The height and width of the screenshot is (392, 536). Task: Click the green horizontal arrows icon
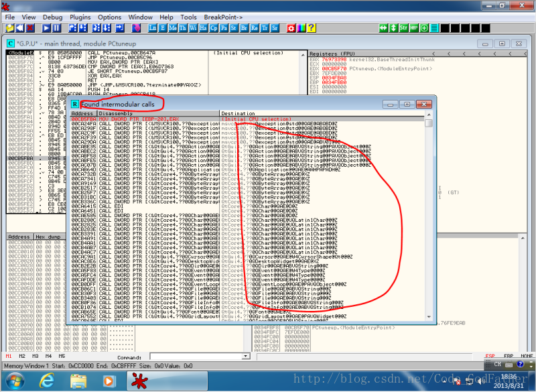click(x=383, y=28)
